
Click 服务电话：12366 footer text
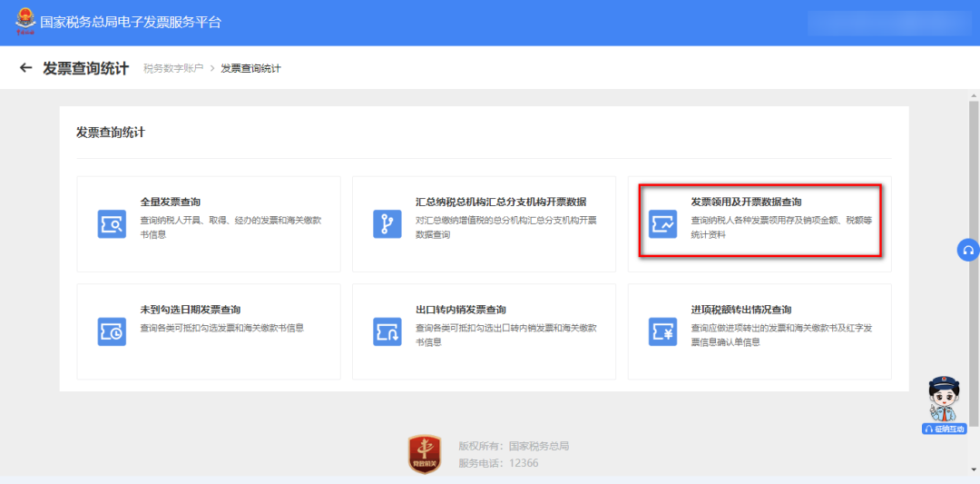(499, 463)
